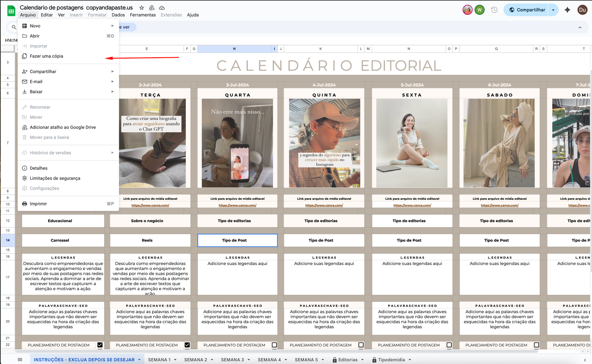Click the star icon beside document title

[142, 8]
